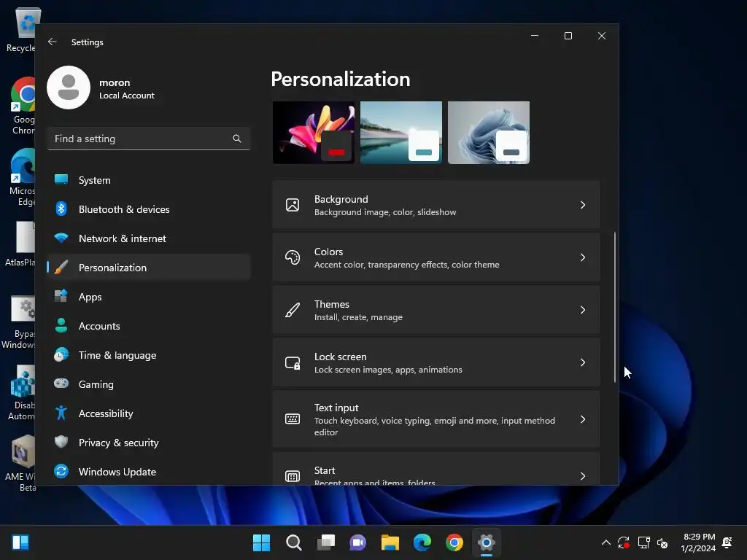Viewport: 747px width, 560px height.
Task: Show hidden tray icons chevron
Action: pos(606,542)
